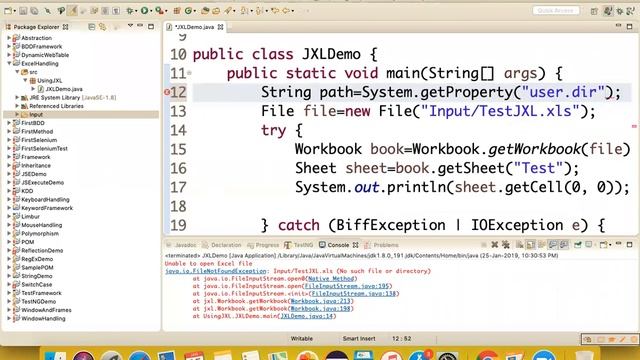
Task: Click the New Java Class green icon
Action: pos(188,11)
